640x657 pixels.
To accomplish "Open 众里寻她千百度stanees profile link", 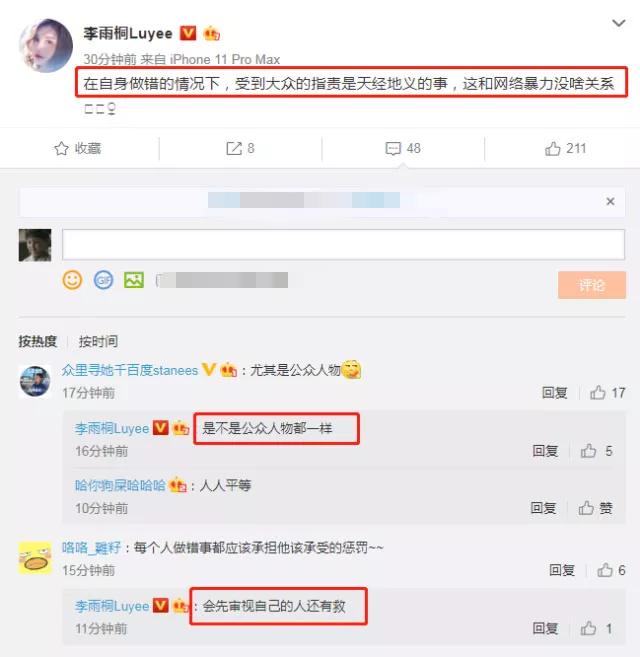I will pos(130,370).
